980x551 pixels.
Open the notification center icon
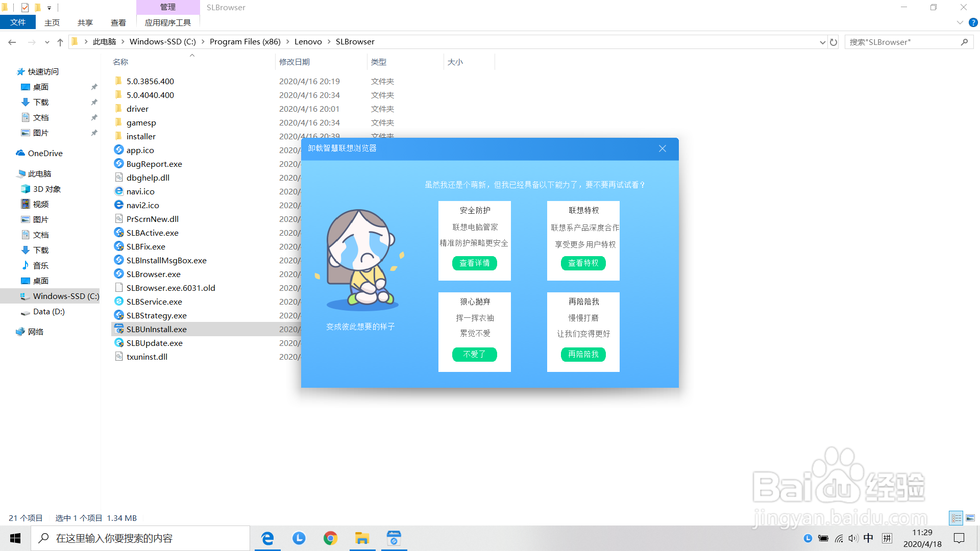[959, 538]
